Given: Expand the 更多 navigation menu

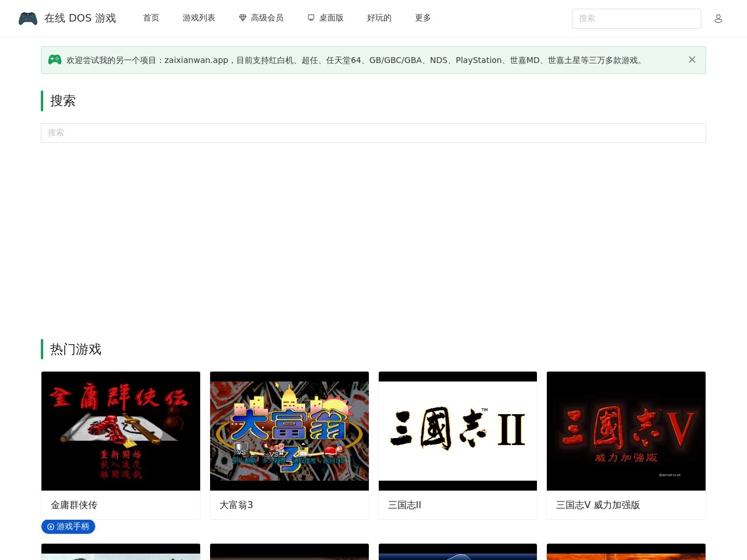Looking at the screenshot, I should pyautogui.click(x=423, y=18).
